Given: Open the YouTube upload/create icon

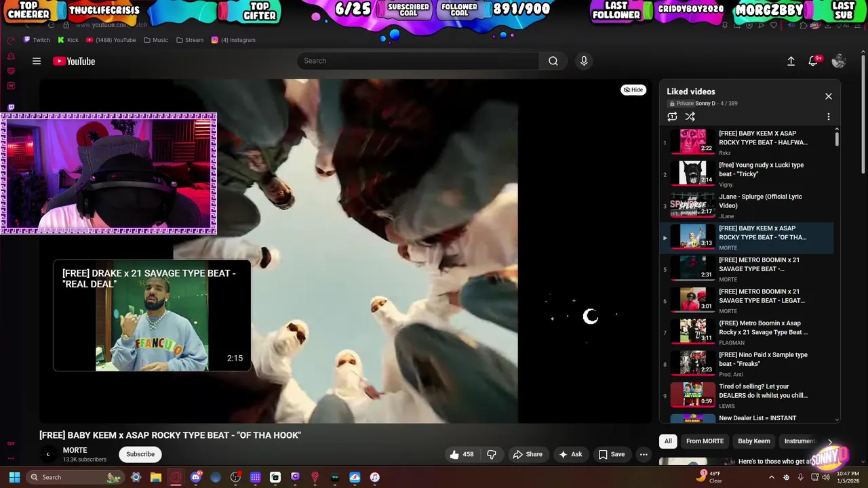Looking at the screenshot, I should pyautogui.click(x=791, y=61).
